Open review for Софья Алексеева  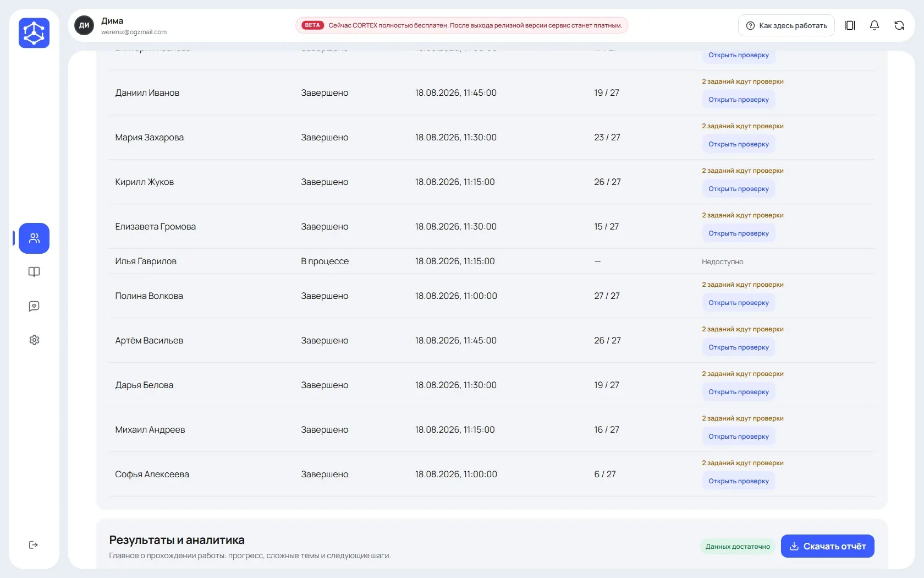point(739,481)
